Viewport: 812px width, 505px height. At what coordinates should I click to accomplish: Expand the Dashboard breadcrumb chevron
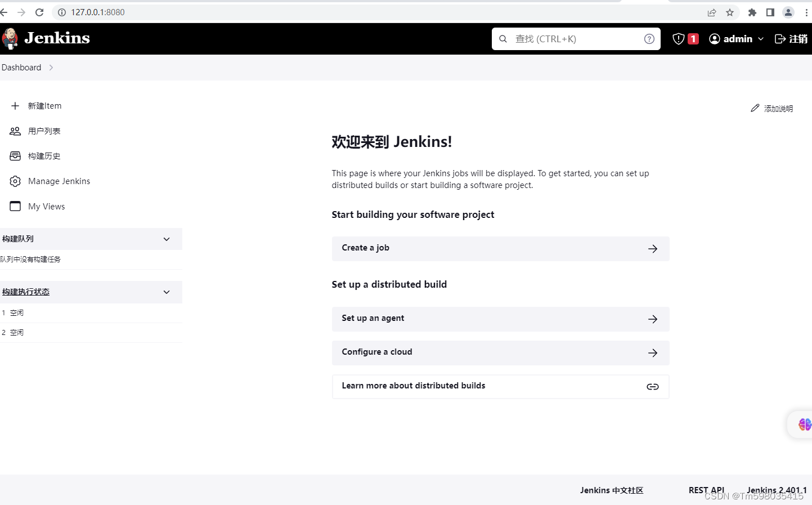(51, 68)
